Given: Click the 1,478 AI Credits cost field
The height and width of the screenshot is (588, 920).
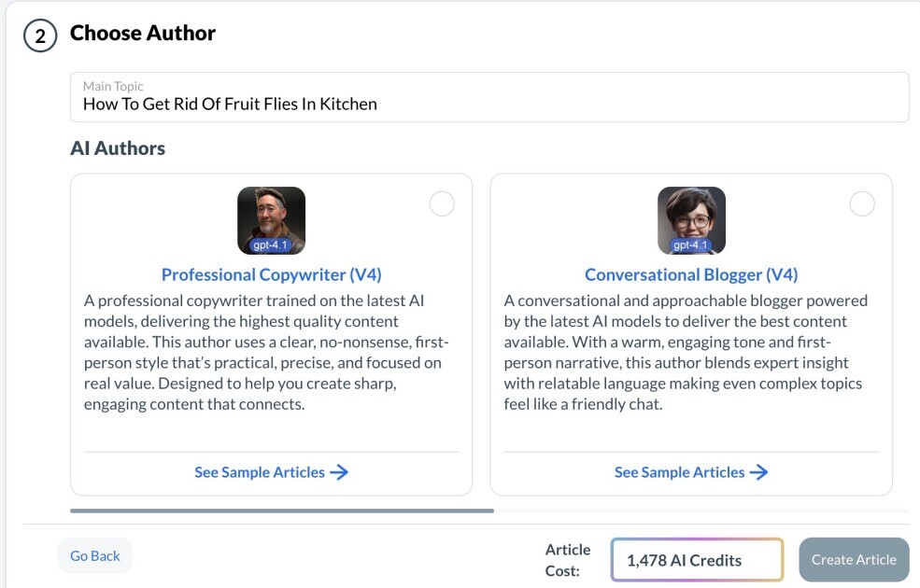Looking at the screenshot, I should click(696, 559).
